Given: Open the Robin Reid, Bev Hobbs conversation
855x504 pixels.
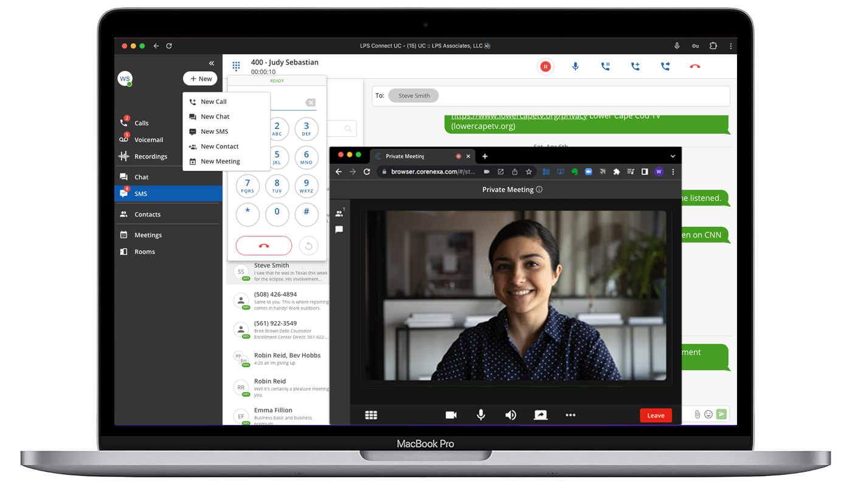Looking at the screenshot, I should (278, 358).
